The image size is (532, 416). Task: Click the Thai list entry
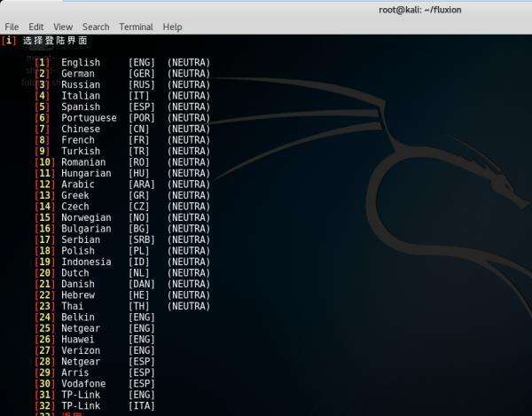73,306
